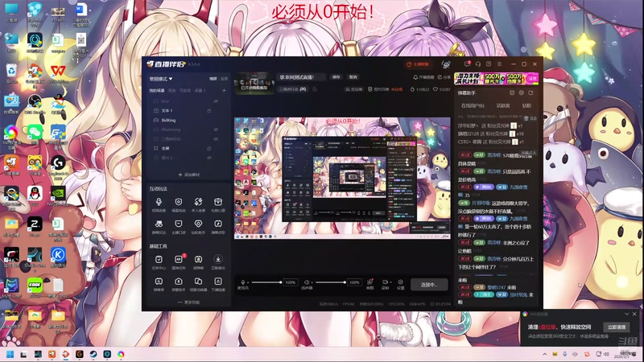Image resolution: width=644 pixels, height=362 pixels.
Task: Open the hamburger menu in title bar
Action: [499, 64]
